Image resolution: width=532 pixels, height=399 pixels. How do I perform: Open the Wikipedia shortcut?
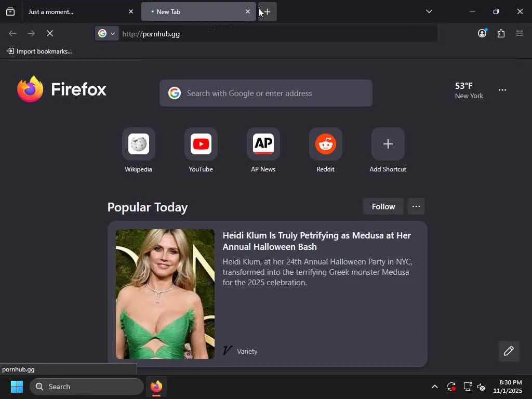[138, 150]
